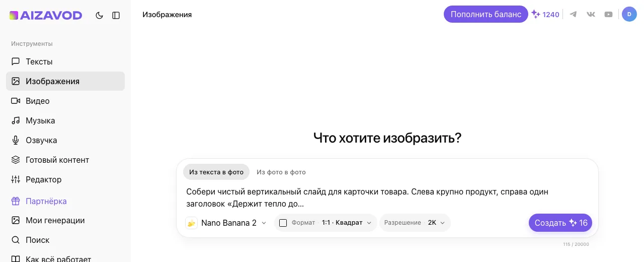The height and width of the screenshot is (262, 644).
Task: Open the VK icon link
Action: coord(591,14)
